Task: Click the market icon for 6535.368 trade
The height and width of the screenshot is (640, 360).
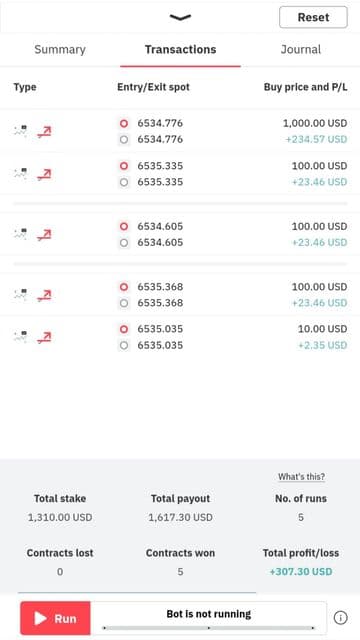Action: [x=20, y=294]
